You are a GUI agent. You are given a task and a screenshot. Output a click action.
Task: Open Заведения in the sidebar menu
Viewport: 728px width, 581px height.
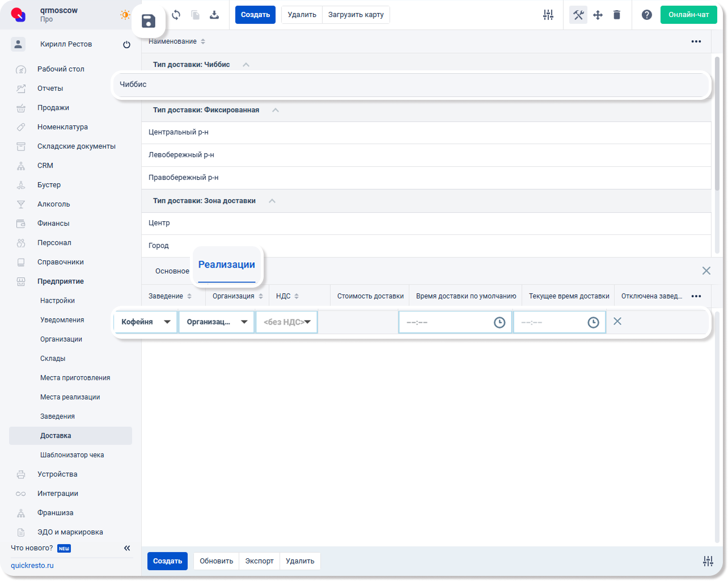(x=57, y=416)
